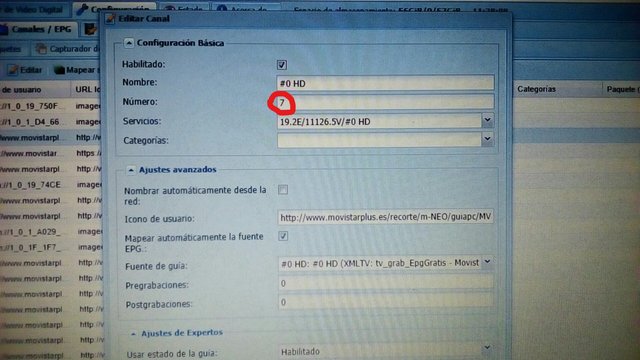Uncheck the Habilitado checkbox
The height and width of the screenshot is (360, 640).
coord(282,64)
